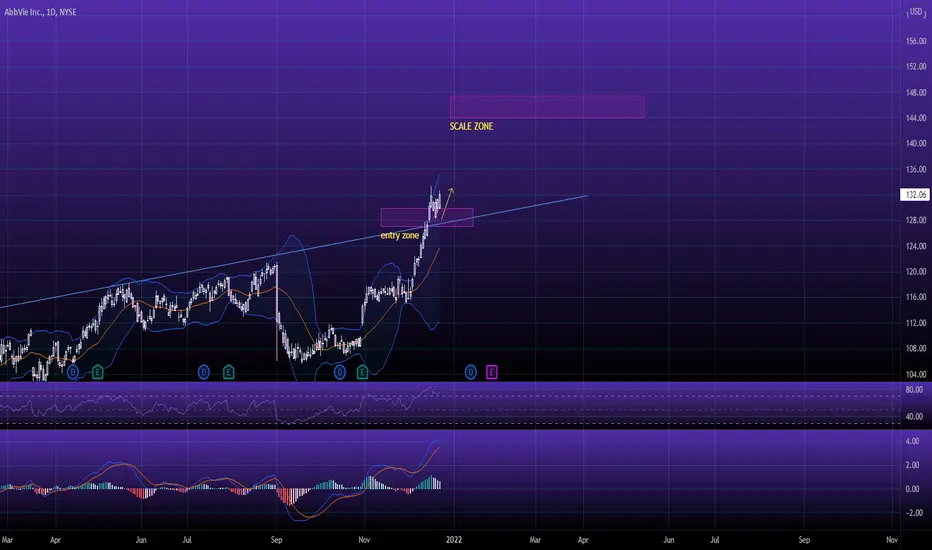The width and height of the screenshot is (932, 550).
Task: Select the green earnings marker at November
Action: (362, 372)
